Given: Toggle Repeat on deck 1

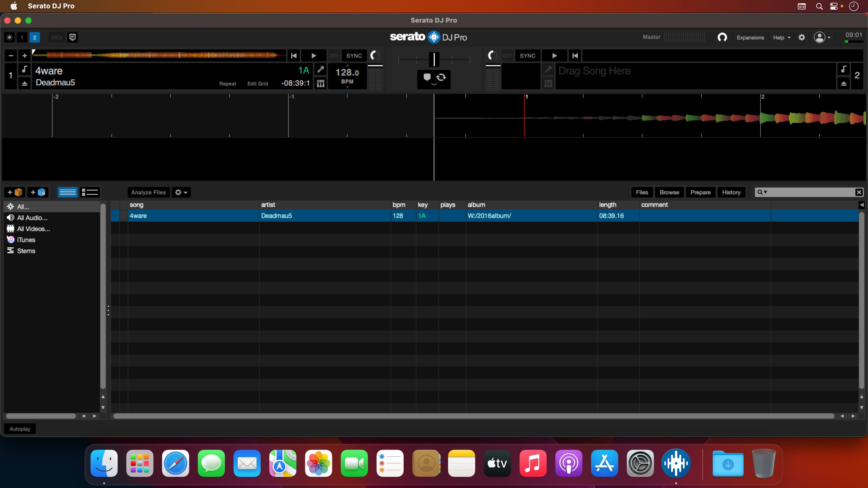Looking at the screenshot, I should click(x=227, y=84).
